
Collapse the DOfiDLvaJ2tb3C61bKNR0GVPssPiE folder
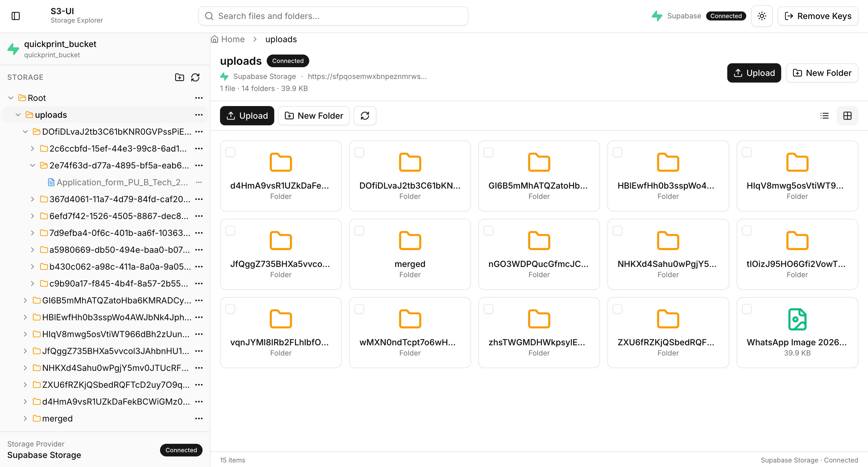(25, 131)
